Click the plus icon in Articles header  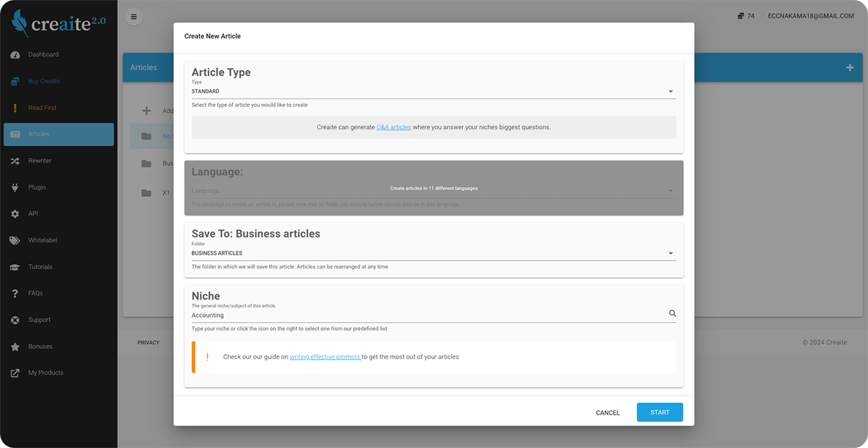point(849,67)
